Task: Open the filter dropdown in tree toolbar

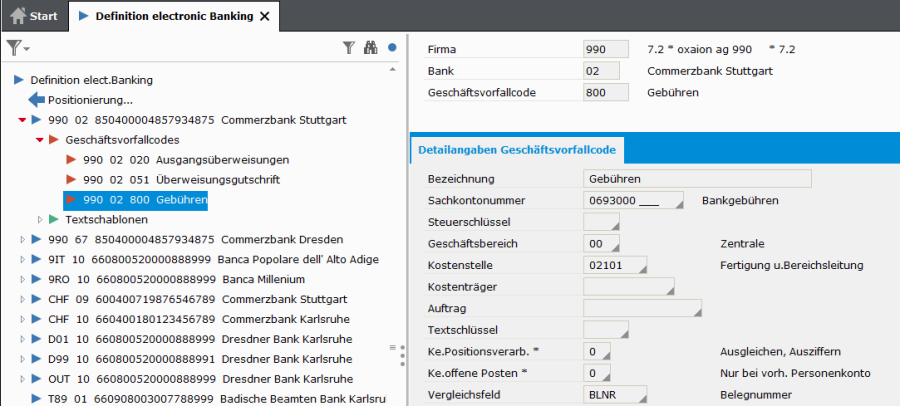Action: tap(18, 48)
